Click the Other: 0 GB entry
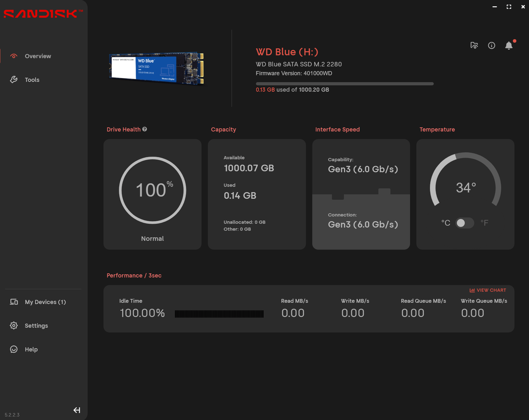529x420 pixels. (x=237, y=229)
